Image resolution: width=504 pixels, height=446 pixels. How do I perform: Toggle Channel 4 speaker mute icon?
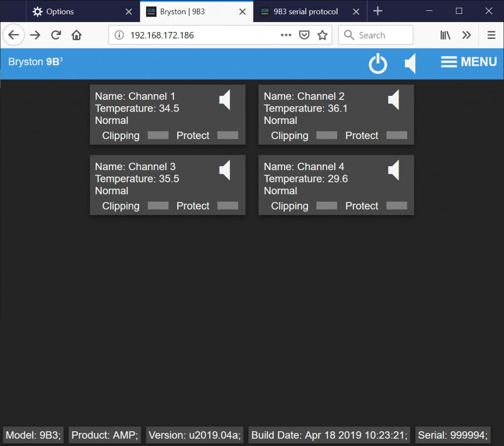(x=394, y=171)
